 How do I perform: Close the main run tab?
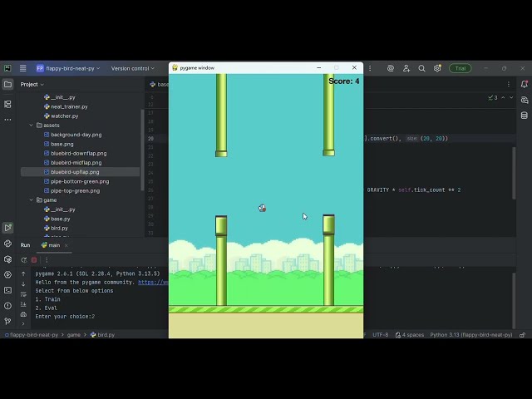(x=66, y=245)
